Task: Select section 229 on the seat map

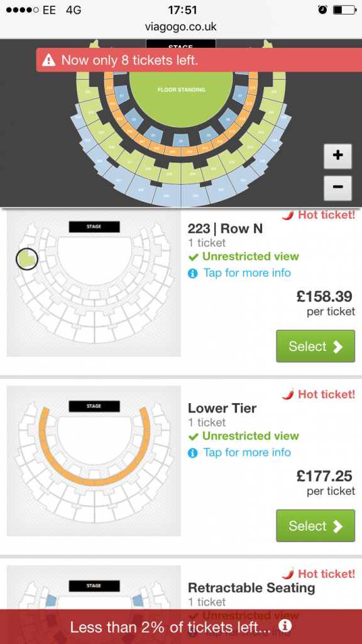Action: pos(169,174)
